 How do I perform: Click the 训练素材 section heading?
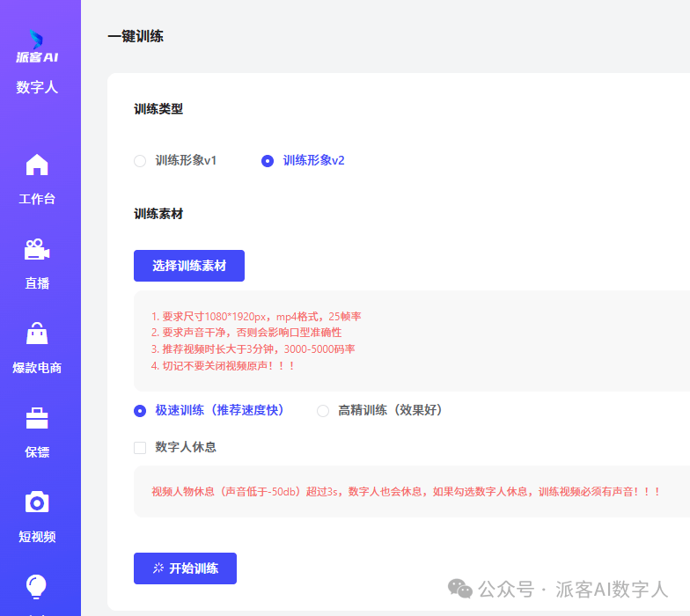coord(158,214)
